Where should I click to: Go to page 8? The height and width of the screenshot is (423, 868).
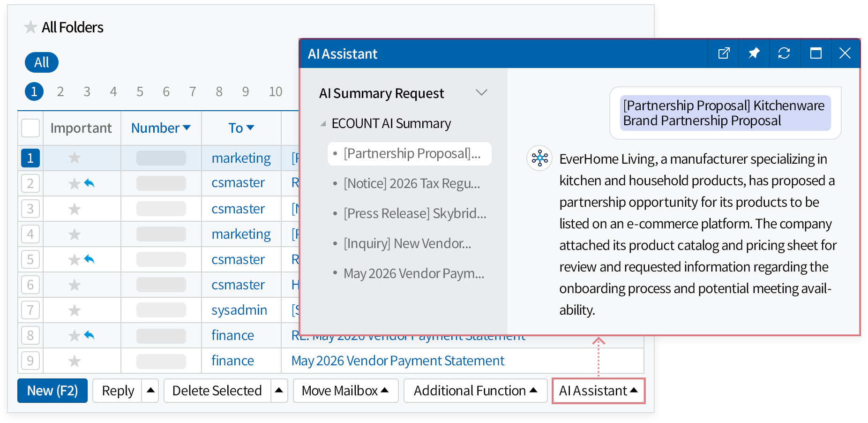pos(219,91)
